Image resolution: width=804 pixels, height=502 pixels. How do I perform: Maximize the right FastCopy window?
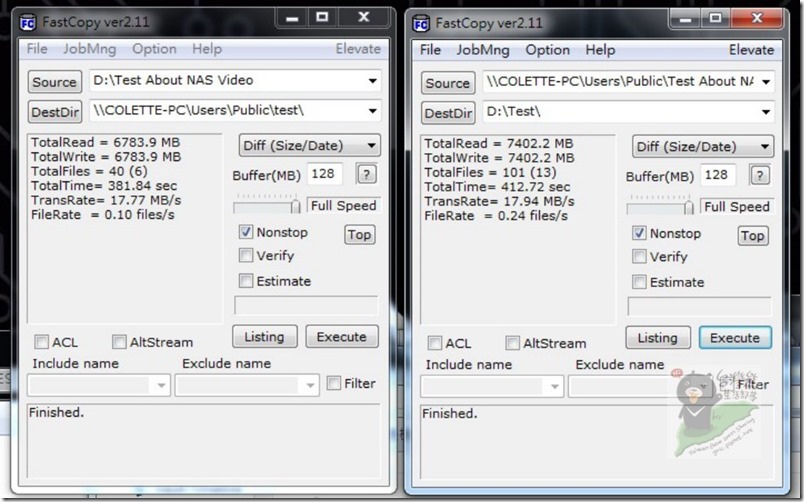(x=715, y=19)
